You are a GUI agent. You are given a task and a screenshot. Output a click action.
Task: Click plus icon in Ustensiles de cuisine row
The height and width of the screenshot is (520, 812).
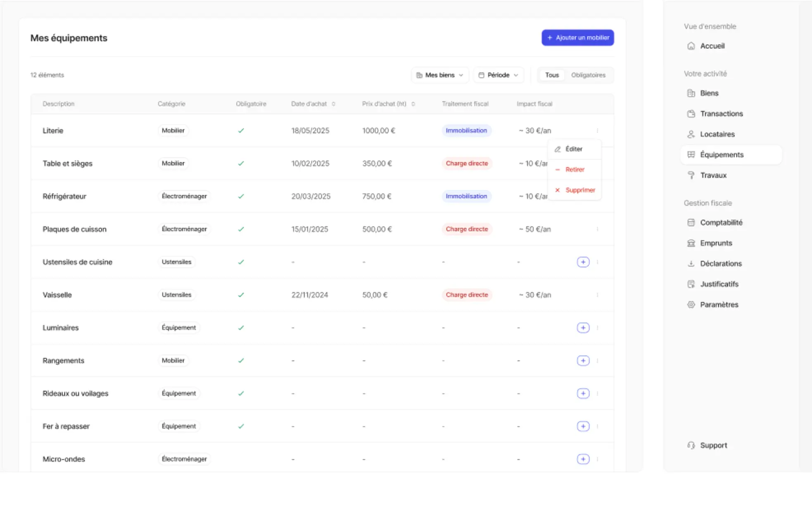[x=583, y=262]
